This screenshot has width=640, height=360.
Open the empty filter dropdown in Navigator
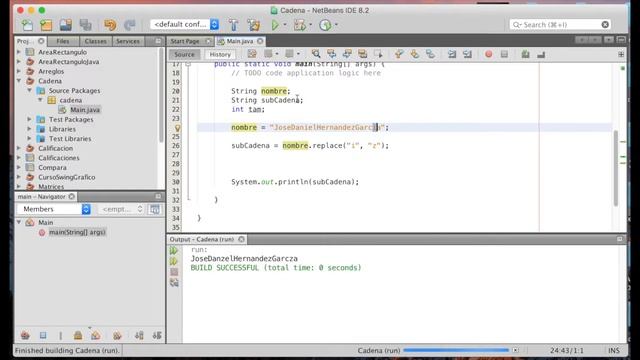point(121,209)
